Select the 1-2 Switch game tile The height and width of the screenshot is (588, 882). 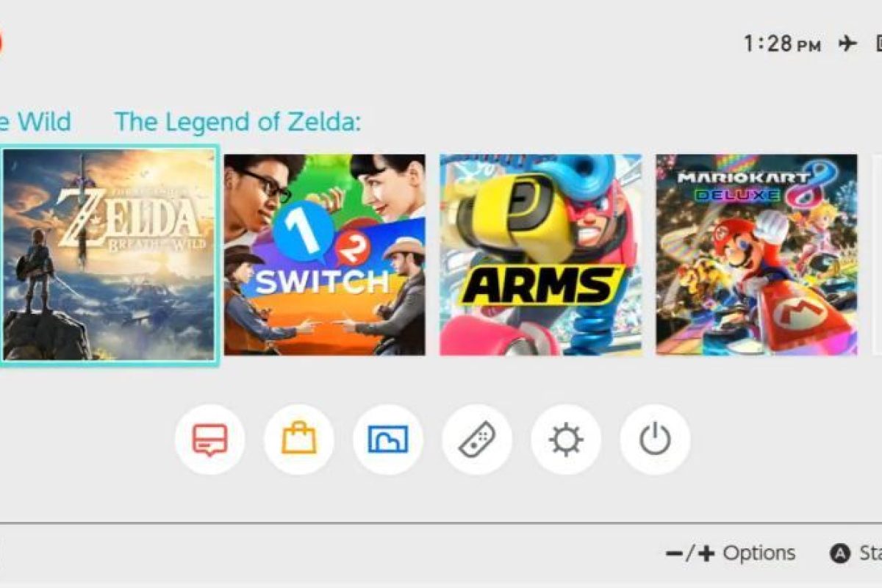pyautogui.click(x=324, y=255)
